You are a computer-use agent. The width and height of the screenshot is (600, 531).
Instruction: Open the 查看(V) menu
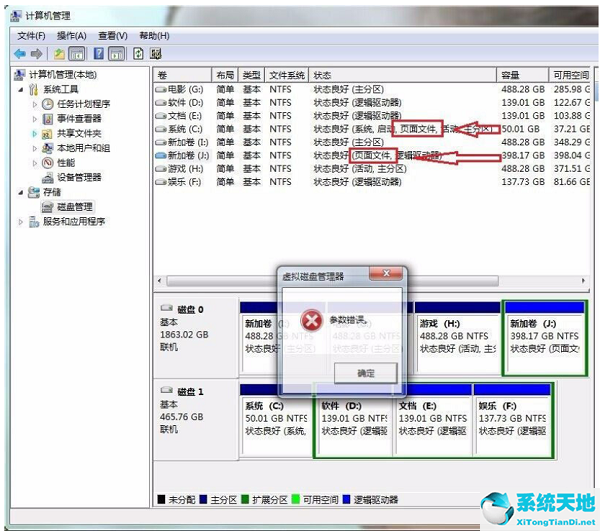113,36
